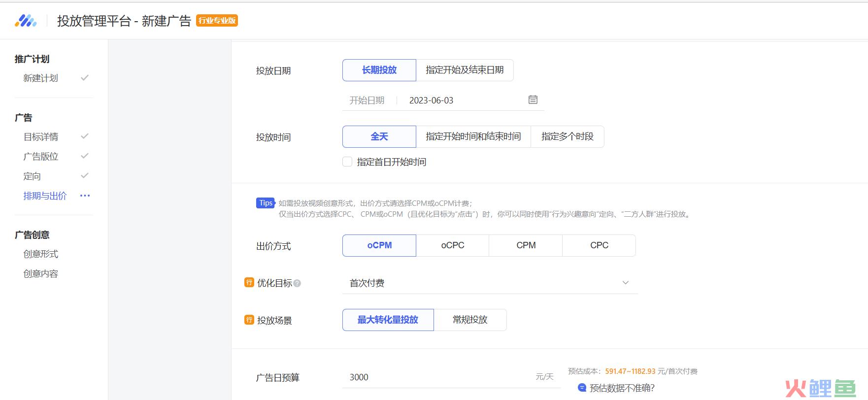The width and height of the screenshot is (868, 400).
Task: Click the blue Tips tag icon
Action: 266,203
